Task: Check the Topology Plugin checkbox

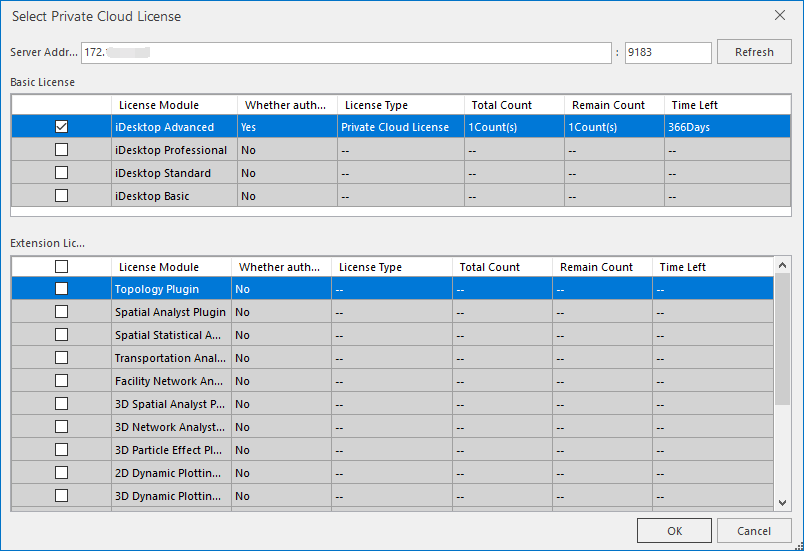Action: tap(62, 289)
